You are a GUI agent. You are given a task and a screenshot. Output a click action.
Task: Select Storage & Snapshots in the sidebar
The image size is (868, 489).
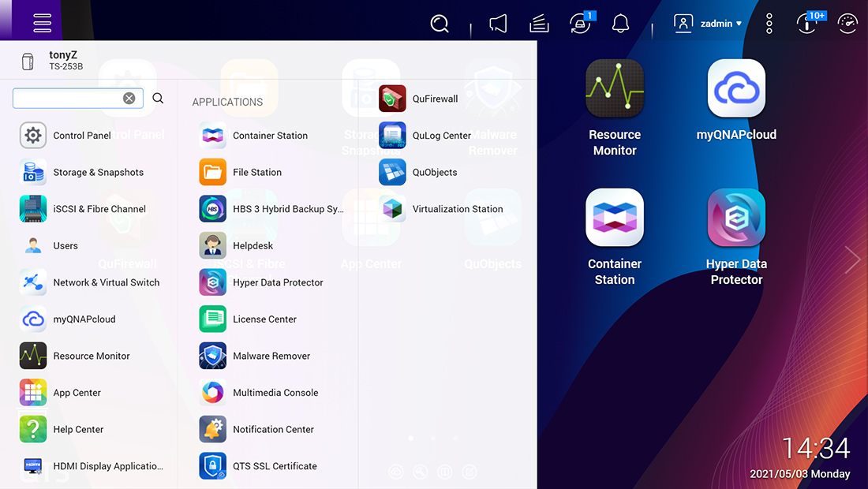pyautogui.click(x=97, y=172)
